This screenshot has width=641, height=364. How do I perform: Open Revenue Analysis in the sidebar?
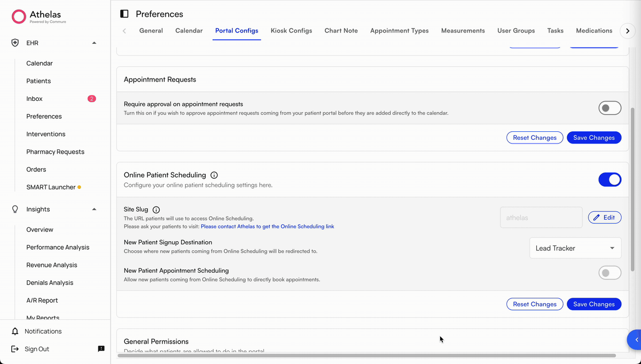pos(52,265)
